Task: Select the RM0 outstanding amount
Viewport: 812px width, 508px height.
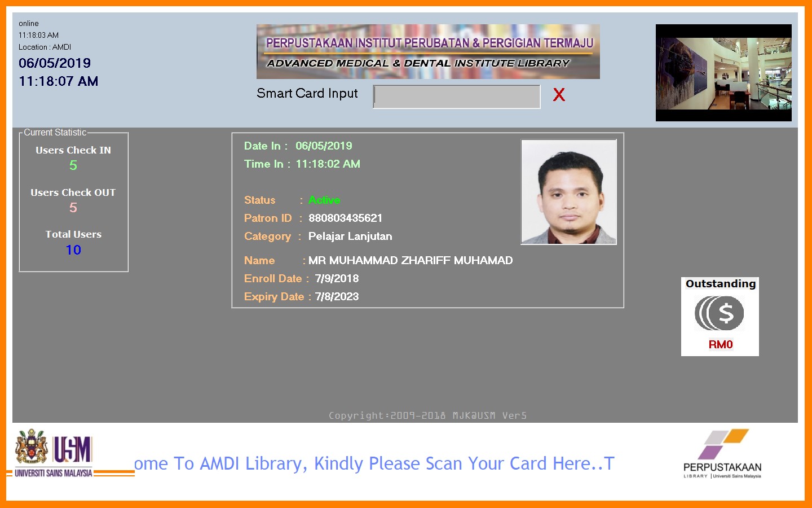Action: 720,344
